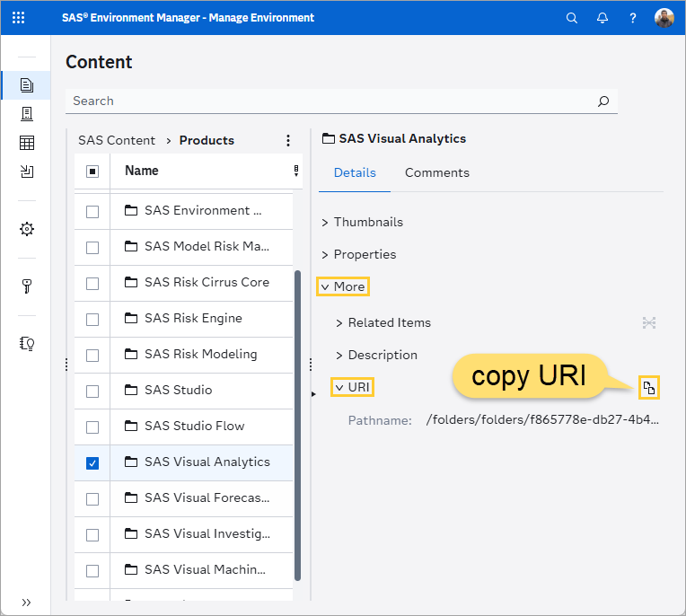Open the SAS Risk Cirrus Core folder
The height and width of the screenshot is (616, 686).
tap(207, 282)
